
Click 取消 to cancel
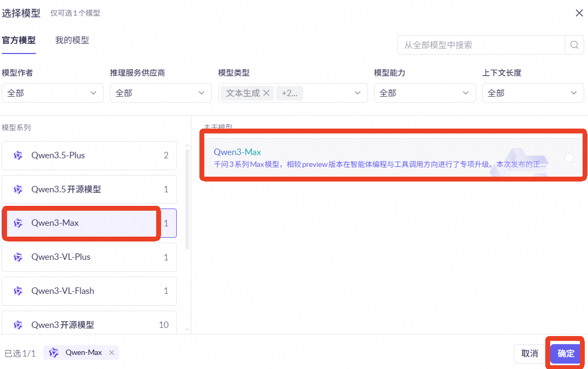pyautogui.click(x=530, y=353)
